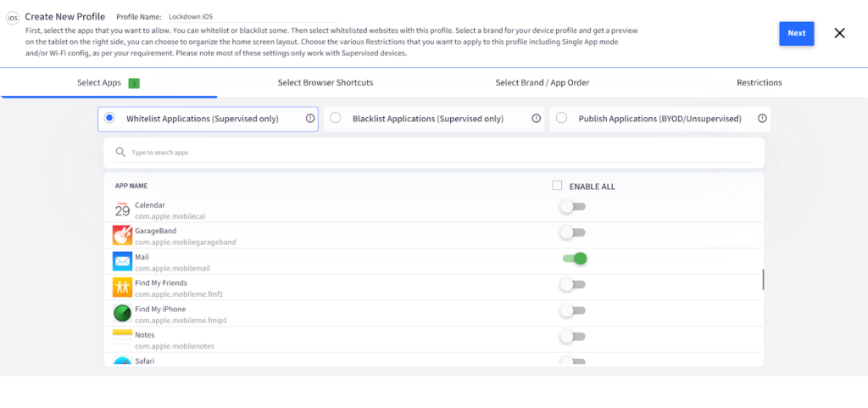Click the Find My iPhone radar icon
This screenshot has height=408, width=868.
click(122, 313)
